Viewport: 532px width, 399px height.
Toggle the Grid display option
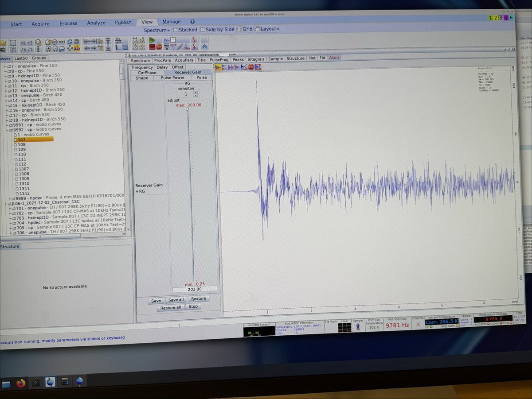pos(245,29)
